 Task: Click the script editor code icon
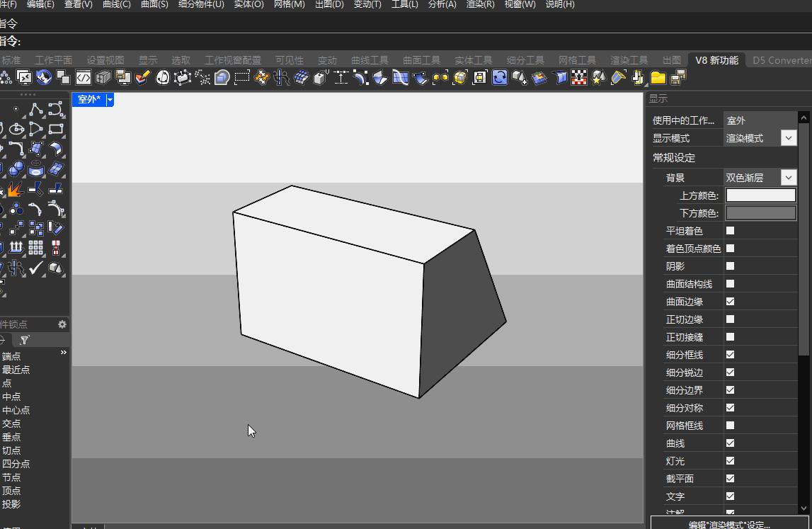[x=84, y=78]
